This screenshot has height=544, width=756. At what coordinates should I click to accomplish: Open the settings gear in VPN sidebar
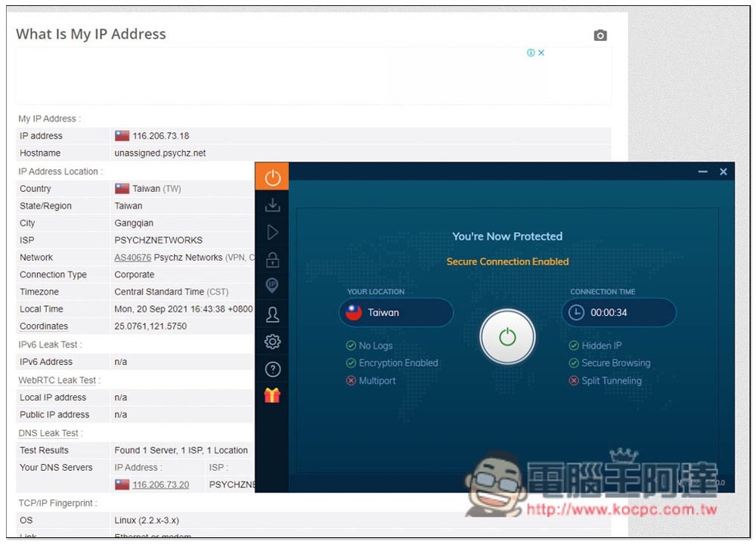click(x=272, y=342)
